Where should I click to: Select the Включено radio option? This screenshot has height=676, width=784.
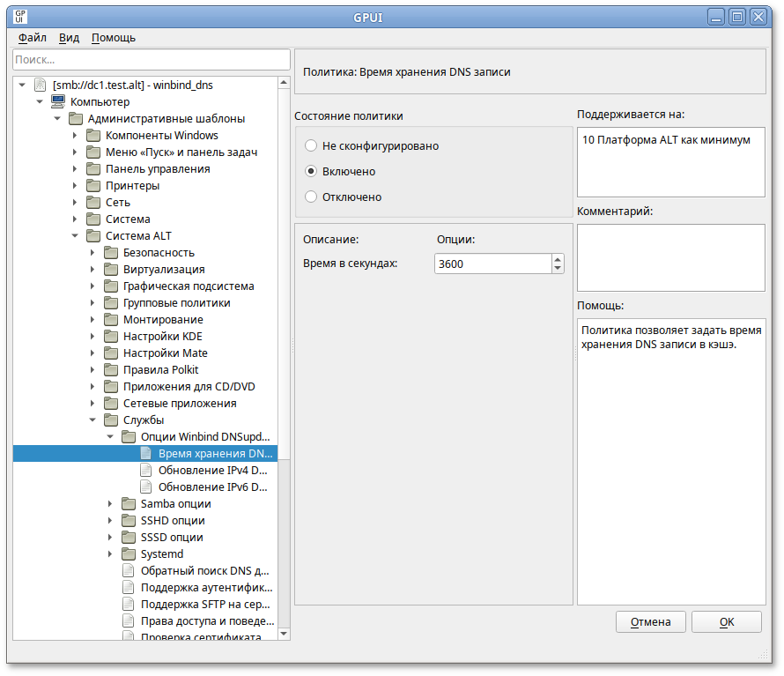311,171
